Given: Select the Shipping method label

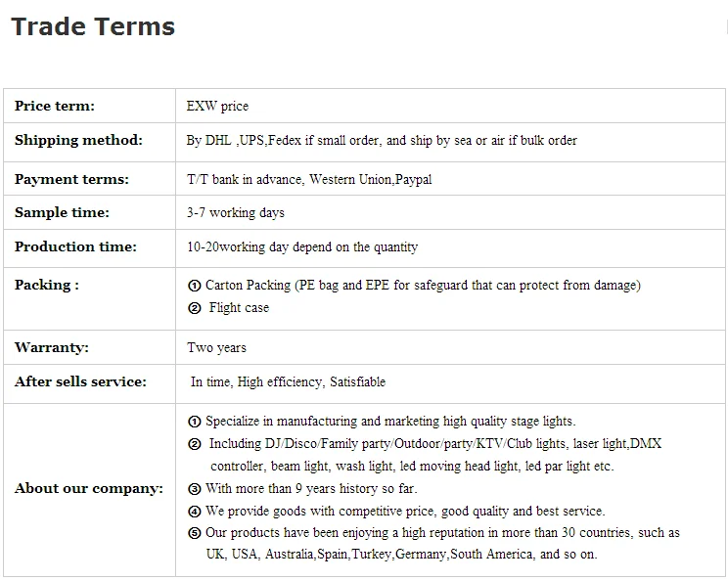Looking at the screenshot, I should (78, 140).
